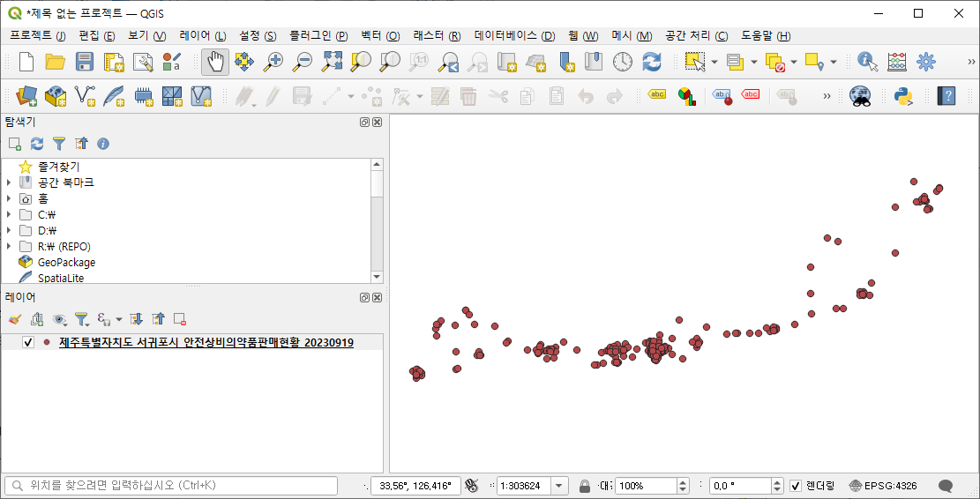980x499 pixels.
Task: Open the Data Source Manager
Action: coord(26,95)
